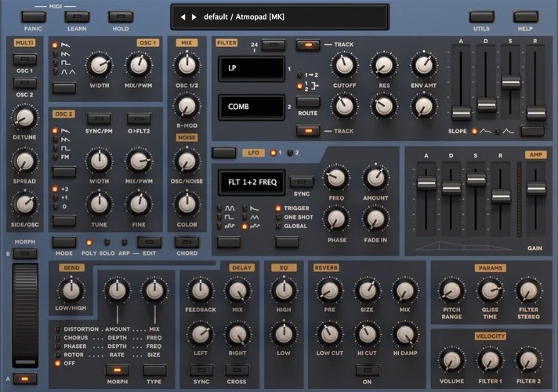Click the voice MODE selector button
This screenshot has height=392, width=558.
(x=64, y=242)
